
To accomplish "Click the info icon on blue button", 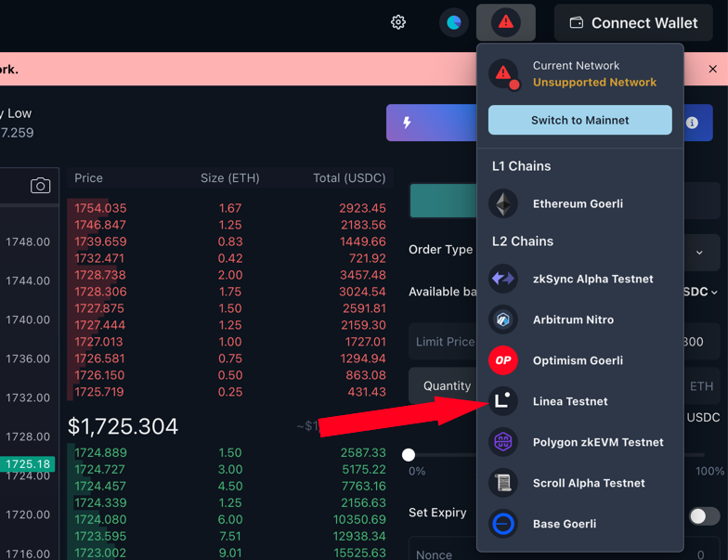I will (692, 123).
